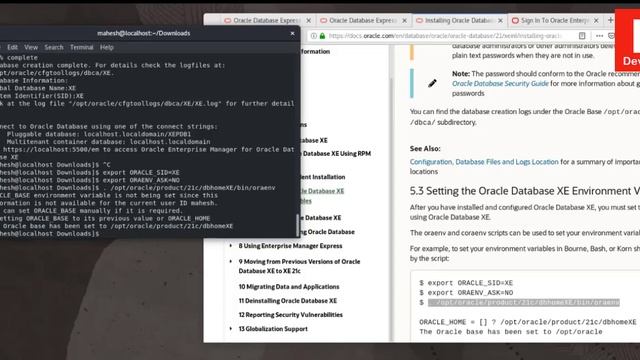640x360 pixels.
Task: Open the Terminal menu in terminal window
Action: tap(82, 47)
